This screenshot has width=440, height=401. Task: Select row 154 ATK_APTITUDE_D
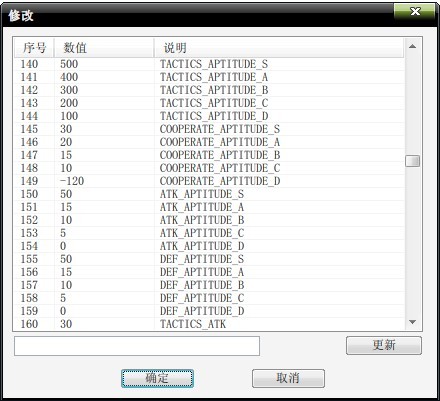tap(209, 246)
